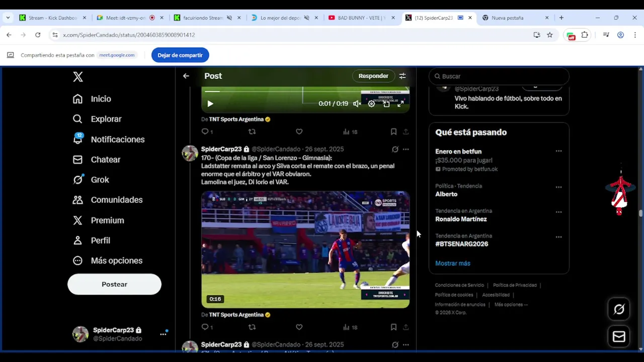Viewport: 644px width, 362px height.
Task: Repost the top video post
Action: [252, 132]
